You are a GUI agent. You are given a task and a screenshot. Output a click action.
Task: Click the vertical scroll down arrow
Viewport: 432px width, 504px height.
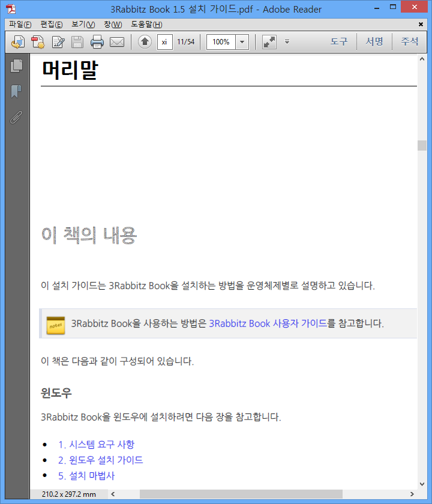pyautogui.click(x=422, y=484)
